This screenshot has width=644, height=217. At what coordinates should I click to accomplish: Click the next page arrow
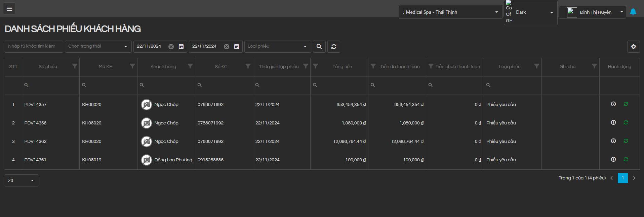634,178
